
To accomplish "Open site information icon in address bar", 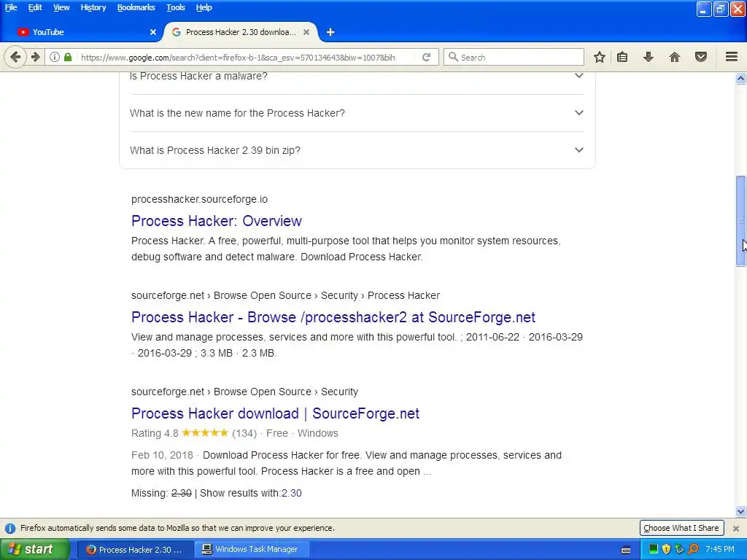I will click(55, 57).
